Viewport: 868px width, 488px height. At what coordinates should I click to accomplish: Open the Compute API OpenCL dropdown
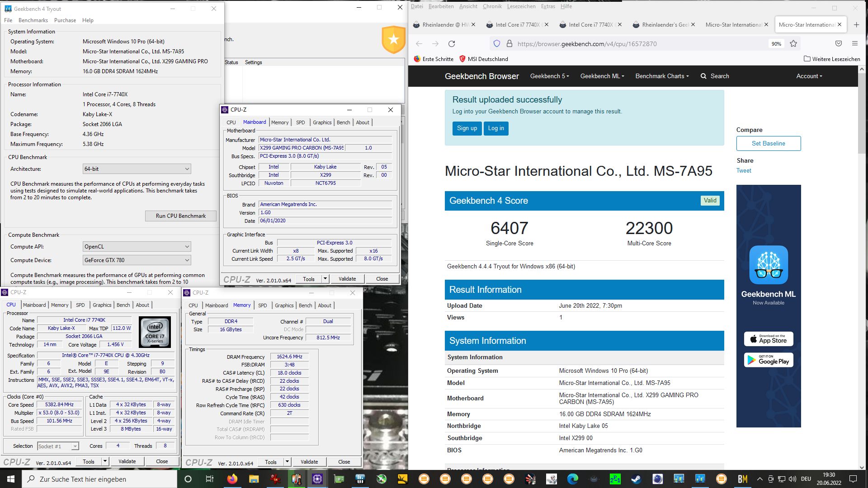(x=137, y=247)
